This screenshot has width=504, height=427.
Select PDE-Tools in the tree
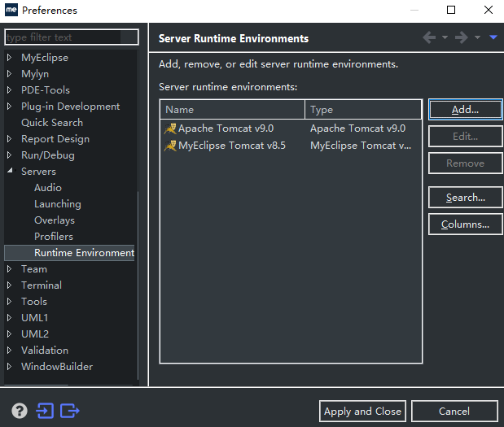(x=46, y=90)
